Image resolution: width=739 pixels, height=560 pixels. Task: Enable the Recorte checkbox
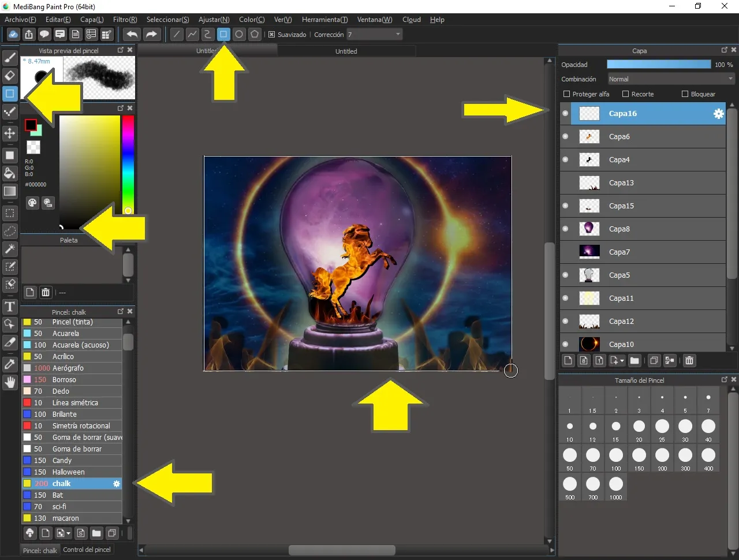point(625,94)
